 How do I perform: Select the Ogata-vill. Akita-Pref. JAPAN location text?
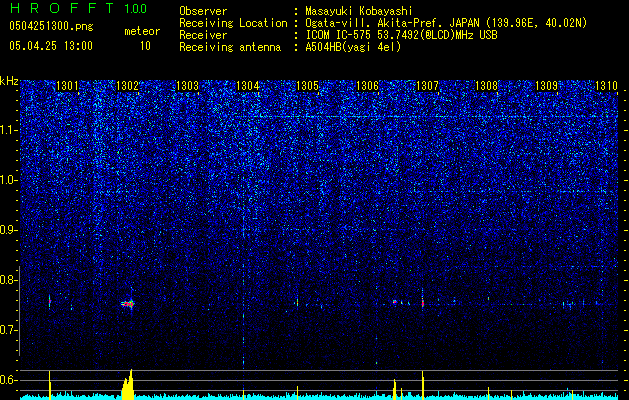click(x=446, y=23)
